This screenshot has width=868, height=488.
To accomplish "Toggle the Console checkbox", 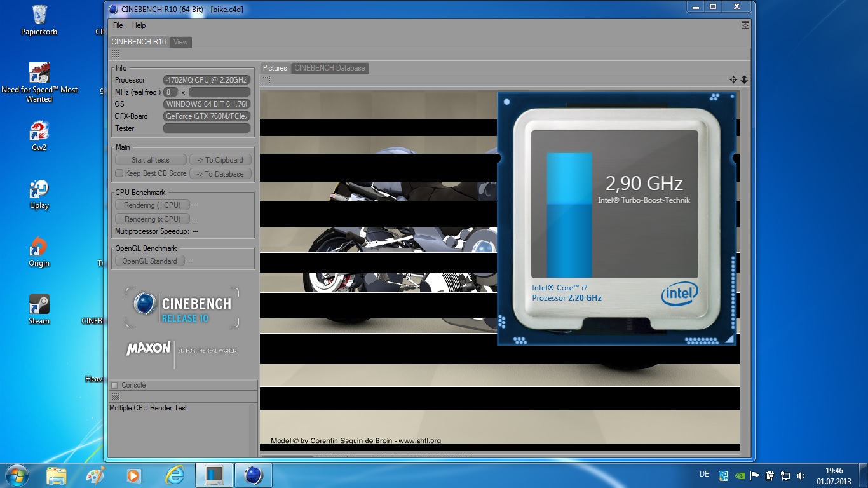I will coord(114,385).
